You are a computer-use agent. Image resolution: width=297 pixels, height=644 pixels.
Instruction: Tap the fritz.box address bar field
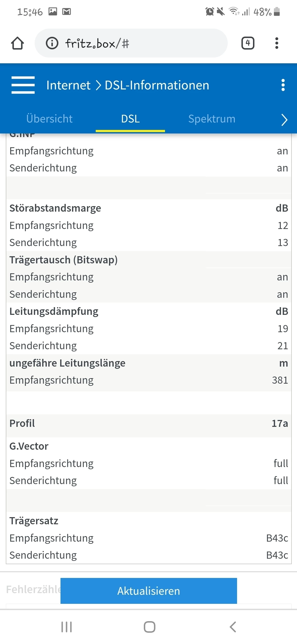(137, 43)
